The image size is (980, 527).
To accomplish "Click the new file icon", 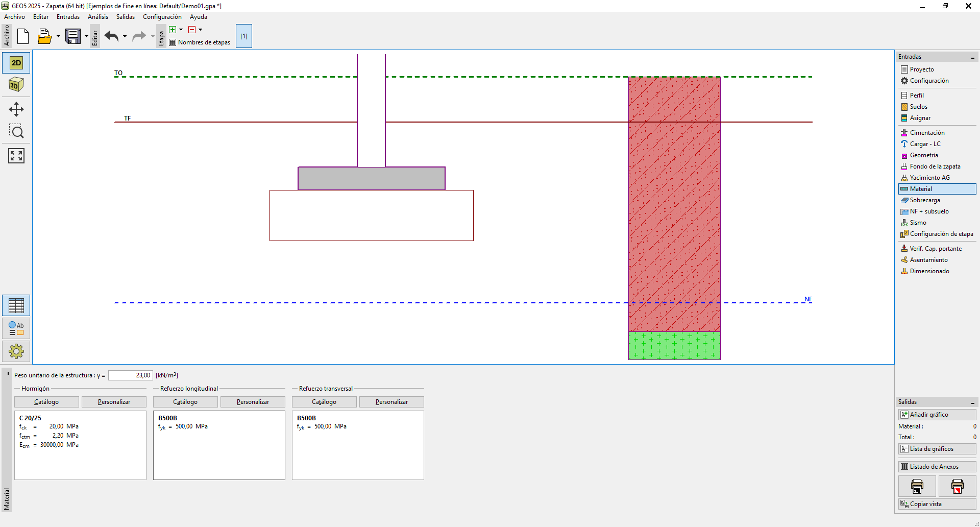I will pyautogui.click(x=23, y=36).
